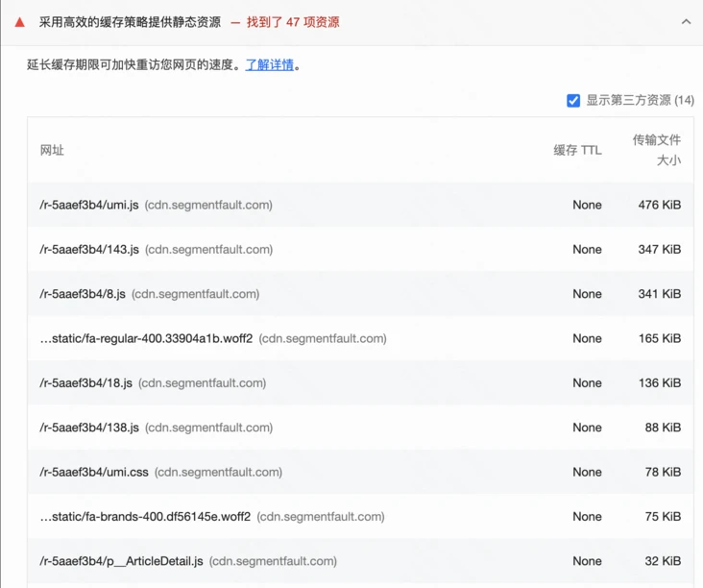Open the /r-5aaef3b4/umi.css URL
703x588 pixels.
tap(94, 472)
